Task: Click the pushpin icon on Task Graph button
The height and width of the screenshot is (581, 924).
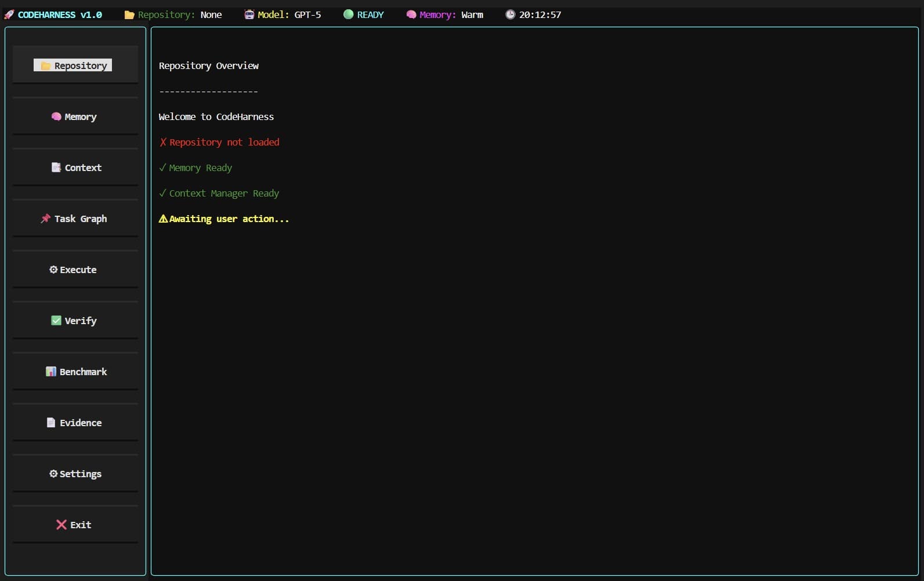Action: 45,219
